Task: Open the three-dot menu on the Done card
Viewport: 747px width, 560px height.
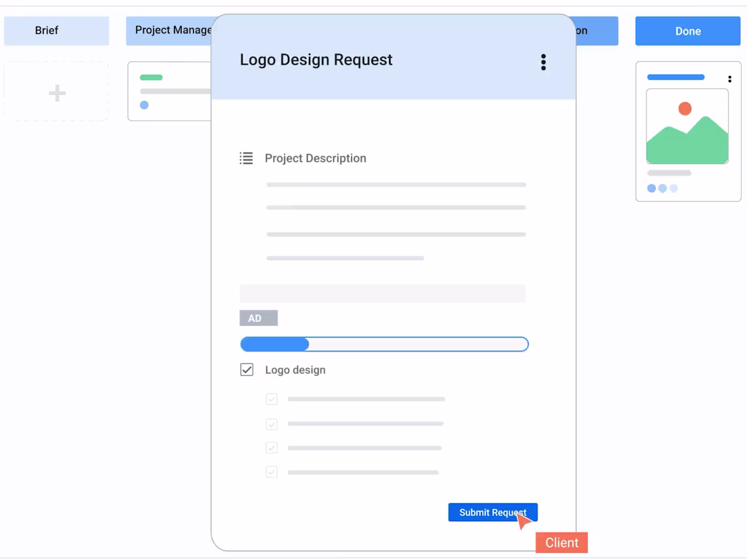Action: click(729, 79)
